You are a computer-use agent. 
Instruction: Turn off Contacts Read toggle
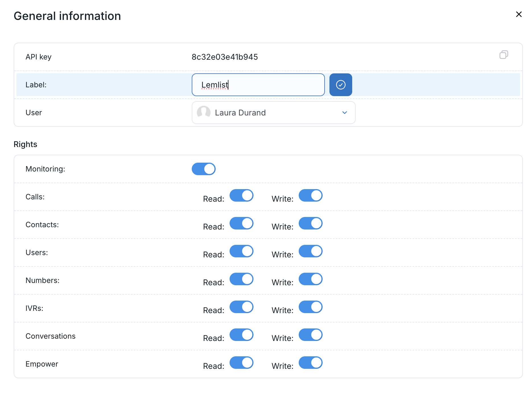click(x=241, y=223)
